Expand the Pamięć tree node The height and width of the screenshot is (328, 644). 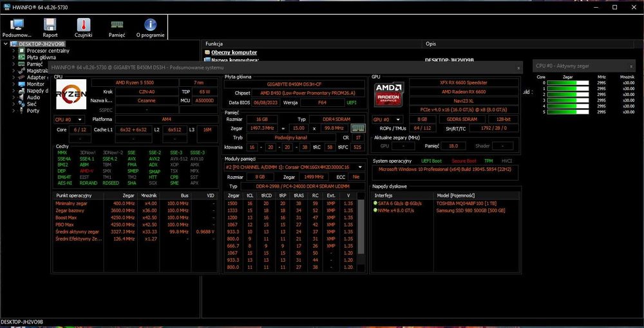[14, 64]
